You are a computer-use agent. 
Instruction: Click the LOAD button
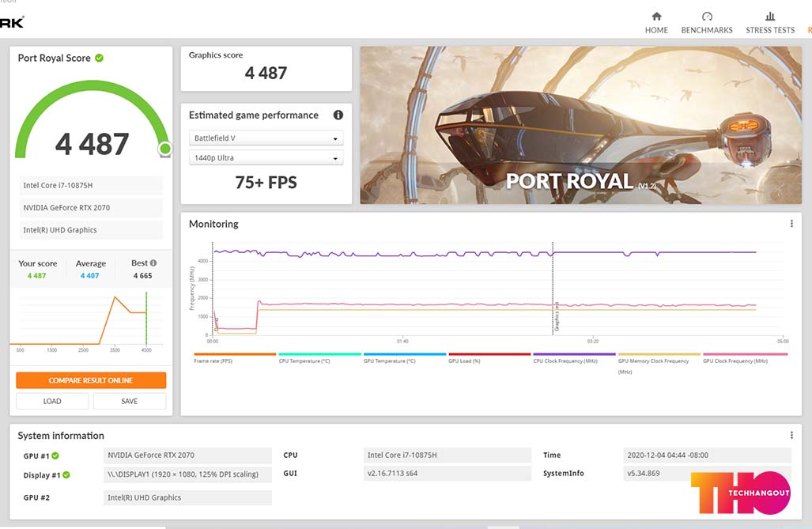point(52,401)
